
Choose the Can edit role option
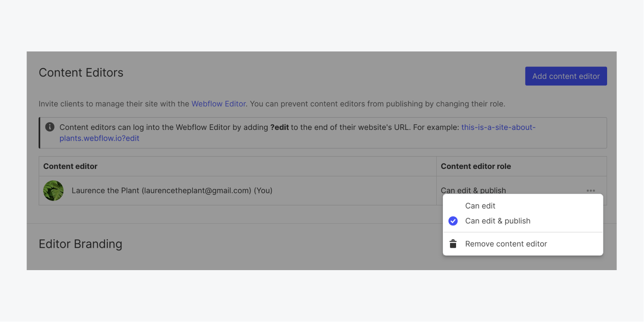[480, 206]
